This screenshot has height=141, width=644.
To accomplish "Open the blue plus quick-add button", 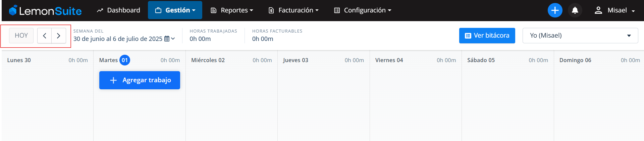I will pyautogui.click(x=555, y=10).
